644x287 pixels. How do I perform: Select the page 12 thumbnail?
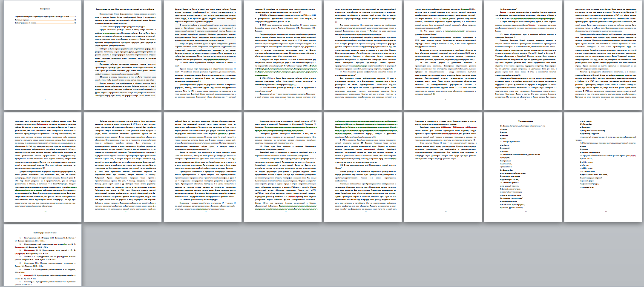(x=282, y=166)
